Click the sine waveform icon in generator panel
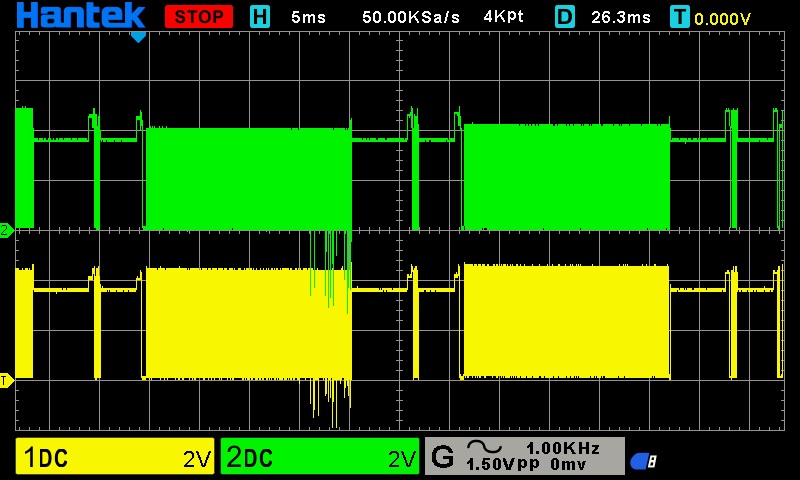The width and height of the screenshot is (800, 480). [485, 447]
